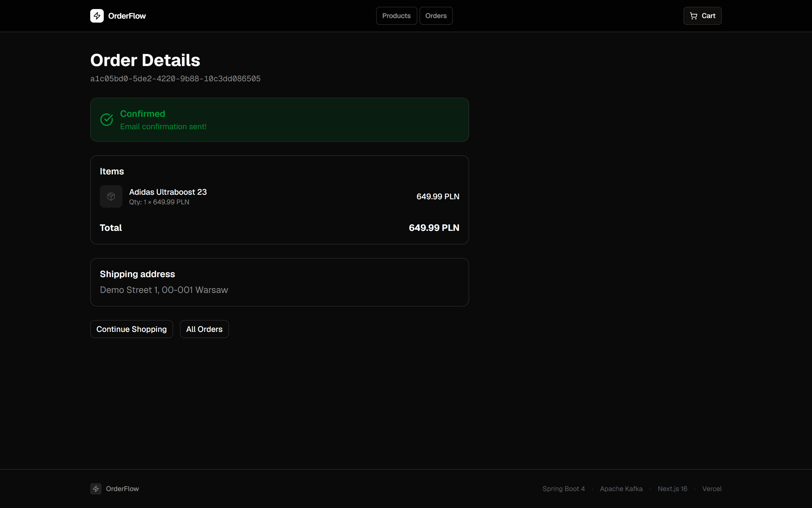Click the package icon beside Adidas Ultraboost 23
This screenshot has height=508, width=812.
click(111, 196)
